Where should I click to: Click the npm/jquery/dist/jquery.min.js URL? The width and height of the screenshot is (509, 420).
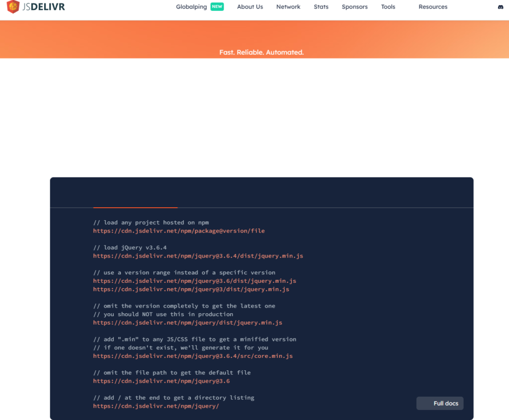coord(187,323)
